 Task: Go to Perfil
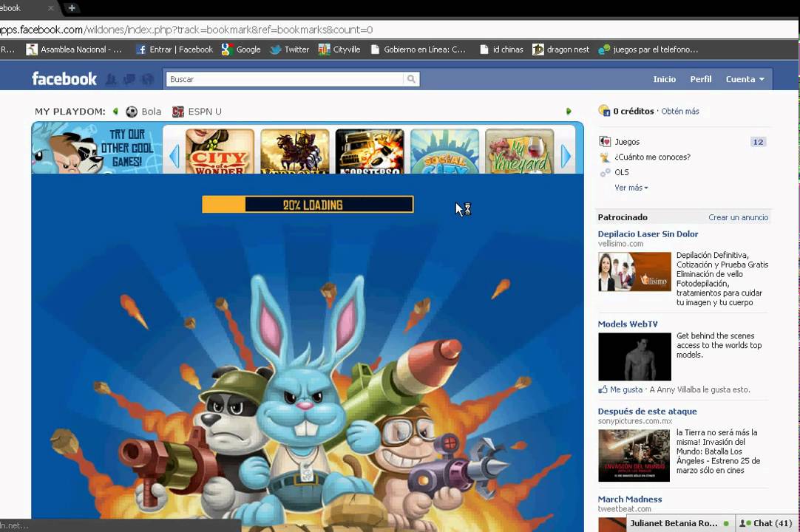[x=700, y=79]
